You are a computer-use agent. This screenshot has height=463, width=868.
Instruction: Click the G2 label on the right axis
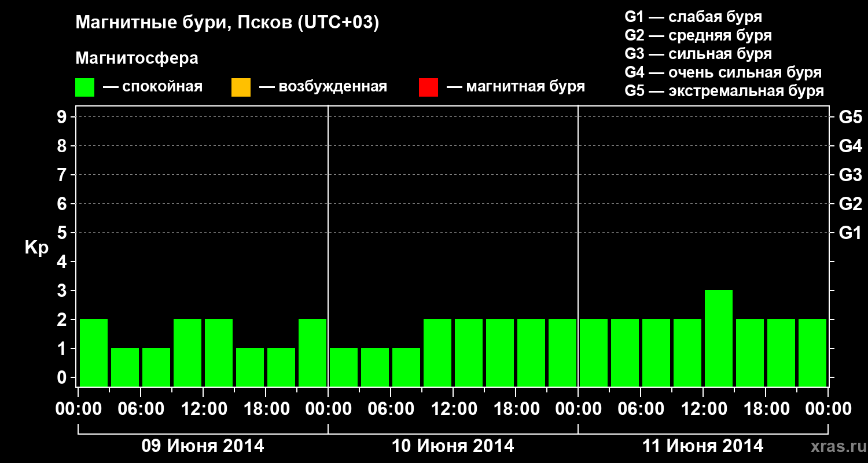850,204
